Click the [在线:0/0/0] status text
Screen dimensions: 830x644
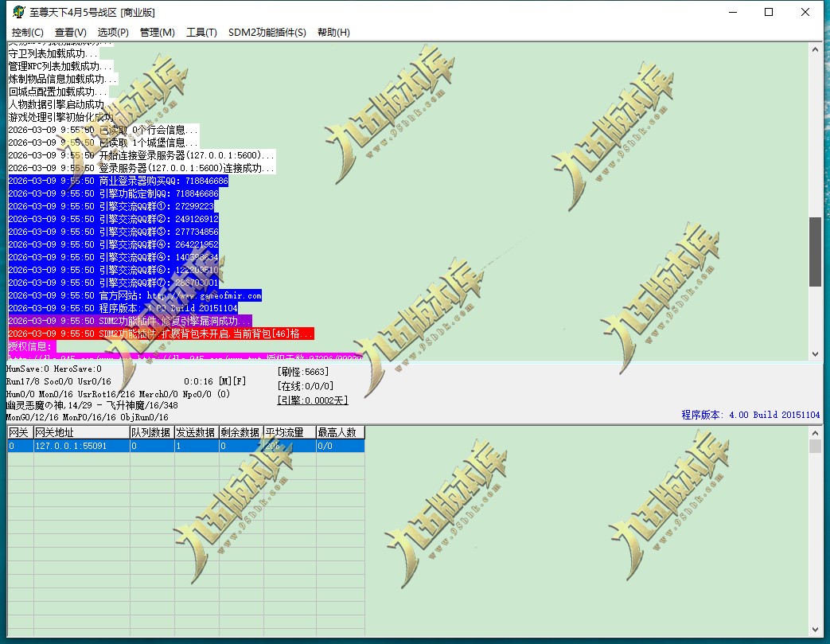(306, 386)
